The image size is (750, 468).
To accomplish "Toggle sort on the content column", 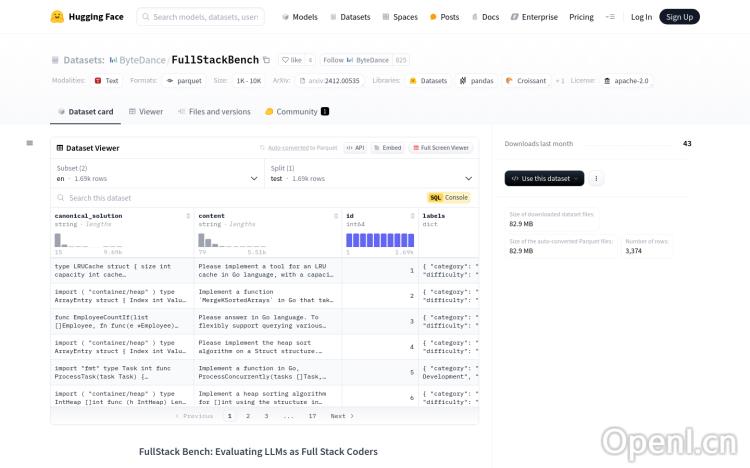I will [x=333, y=216].
